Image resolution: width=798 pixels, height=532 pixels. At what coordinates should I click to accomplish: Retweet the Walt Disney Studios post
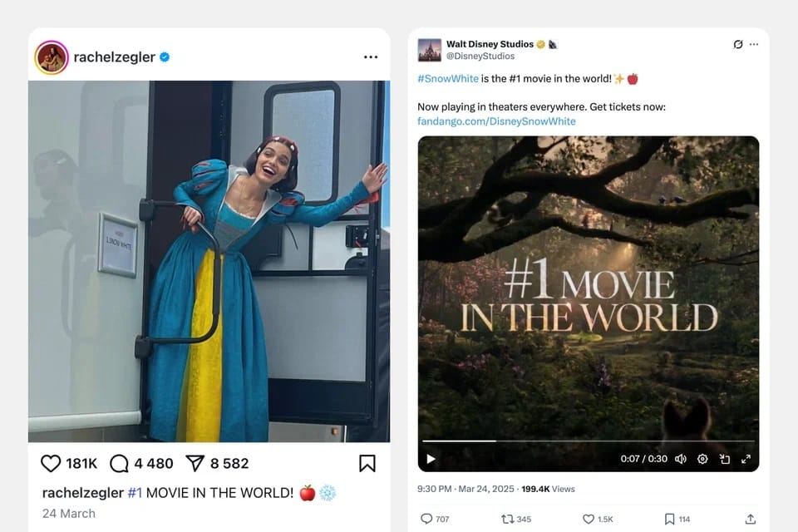[x=507, y=519]
